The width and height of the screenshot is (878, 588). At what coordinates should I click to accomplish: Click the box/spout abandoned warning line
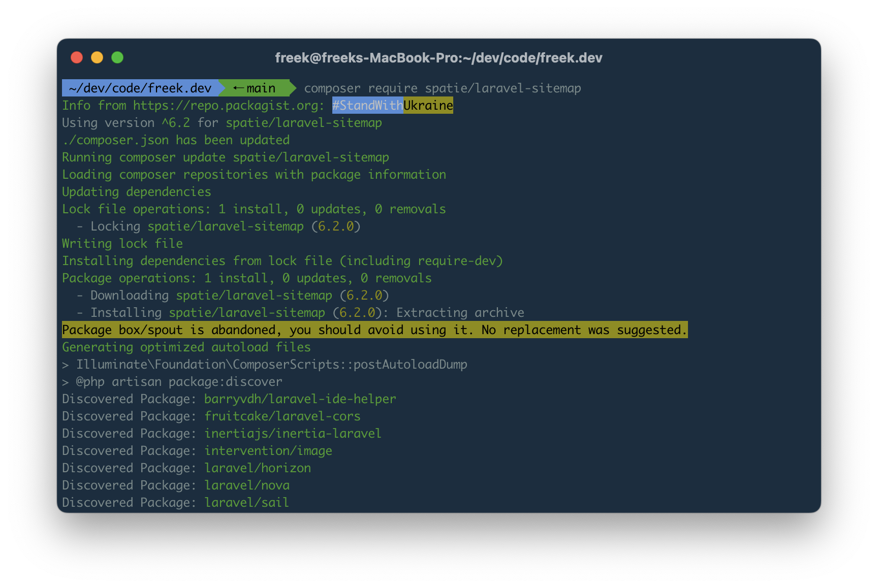tap(375, 330)
